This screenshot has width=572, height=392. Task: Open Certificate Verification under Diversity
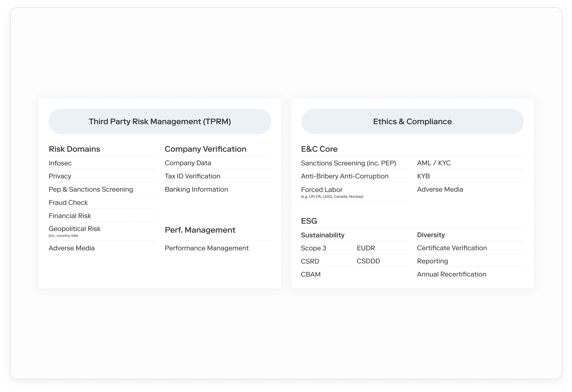tap(452, 248)
